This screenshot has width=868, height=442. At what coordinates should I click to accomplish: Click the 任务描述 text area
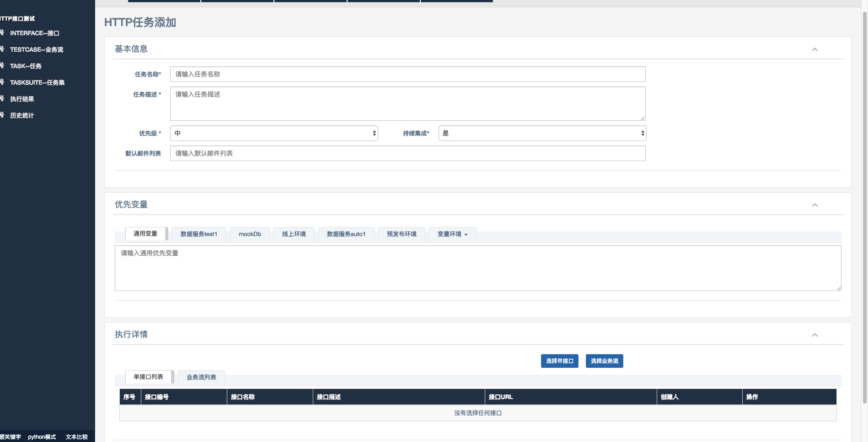click(407, 104)
